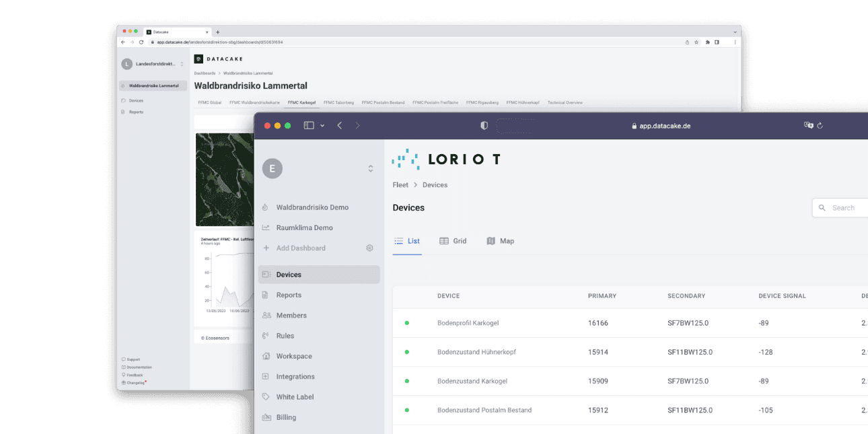Open device Bodenzustand Hühnerkopf
Viewport: 868px width, 434px height.
476,352
